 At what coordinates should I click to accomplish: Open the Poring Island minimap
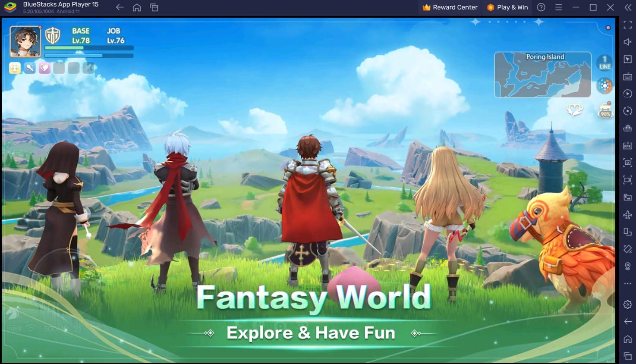coord(542,75)
